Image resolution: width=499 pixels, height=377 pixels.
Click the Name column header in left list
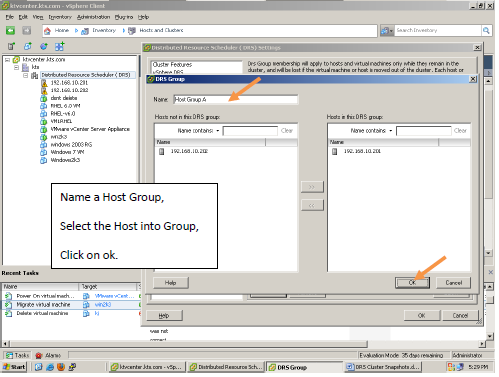point(210,142)
